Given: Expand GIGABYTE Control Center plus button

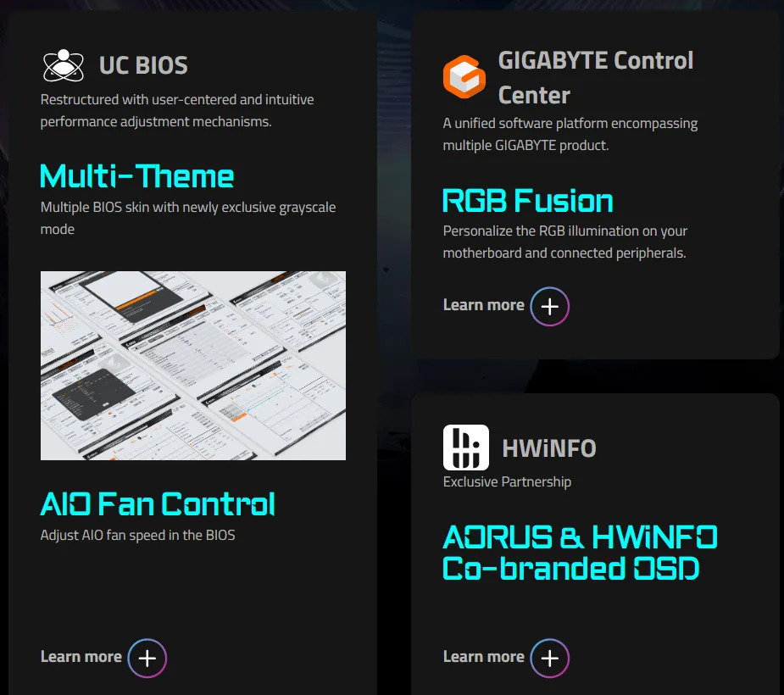Looking at the screenshot, I should [549, 307].
